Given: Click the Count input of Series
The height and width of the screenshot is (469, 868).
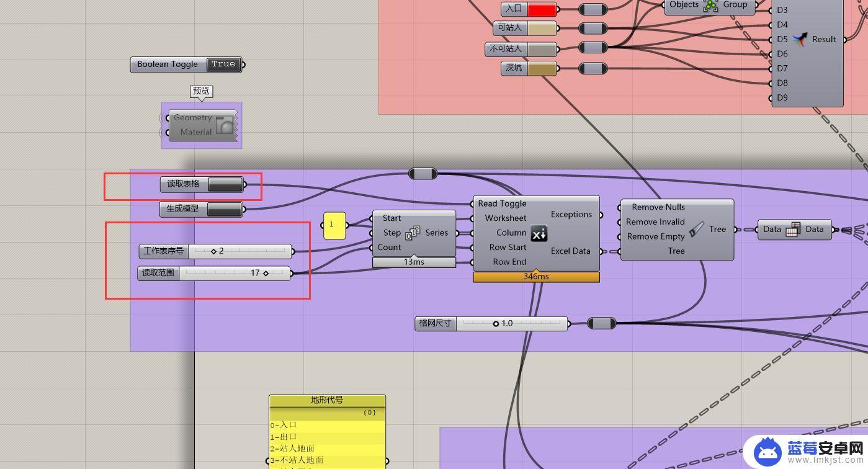Looking at the screenshot, I should [389, 247].
